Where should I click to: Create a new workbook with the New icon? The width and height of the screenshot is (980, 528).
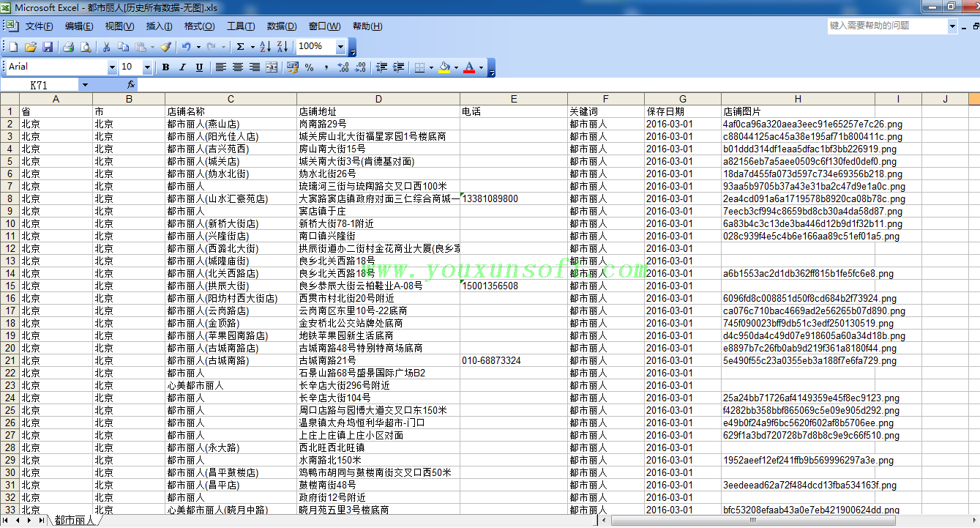click(13, 47)
